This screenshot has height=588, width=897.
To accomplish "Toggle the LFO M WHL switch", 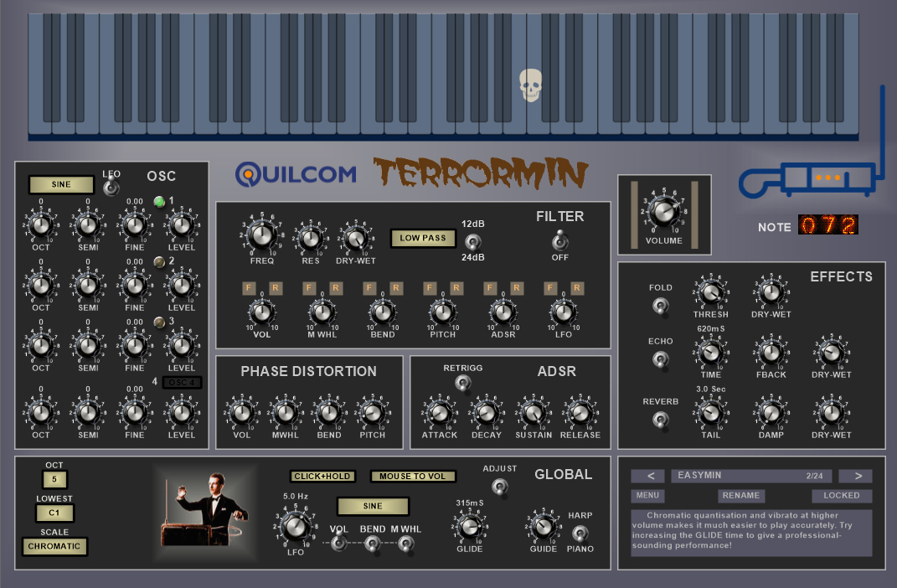I will [406, 544].
